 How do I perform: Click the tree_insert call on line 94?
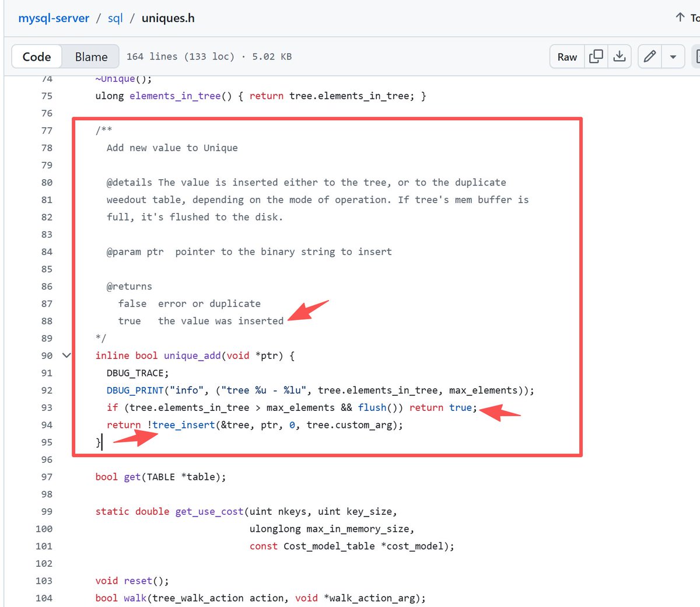pyautogui.click(x=184, y=425)
